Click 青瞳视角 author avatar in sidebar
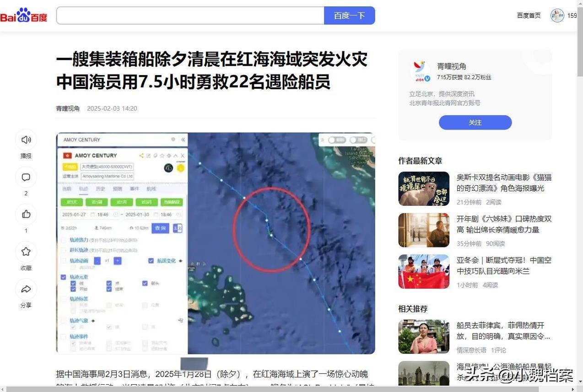 [x=420, y=72]
